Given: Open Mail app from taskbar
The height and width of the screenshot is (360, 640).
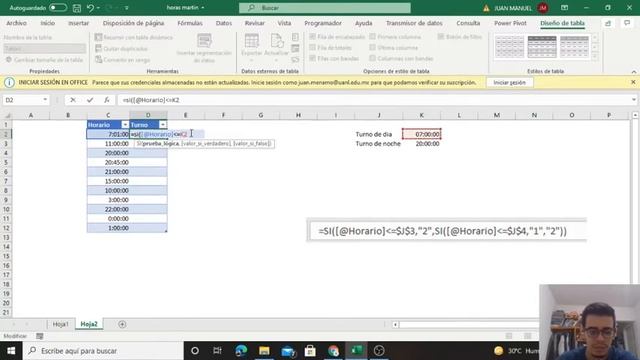Looking at the screenshot, I should point(288,351).
